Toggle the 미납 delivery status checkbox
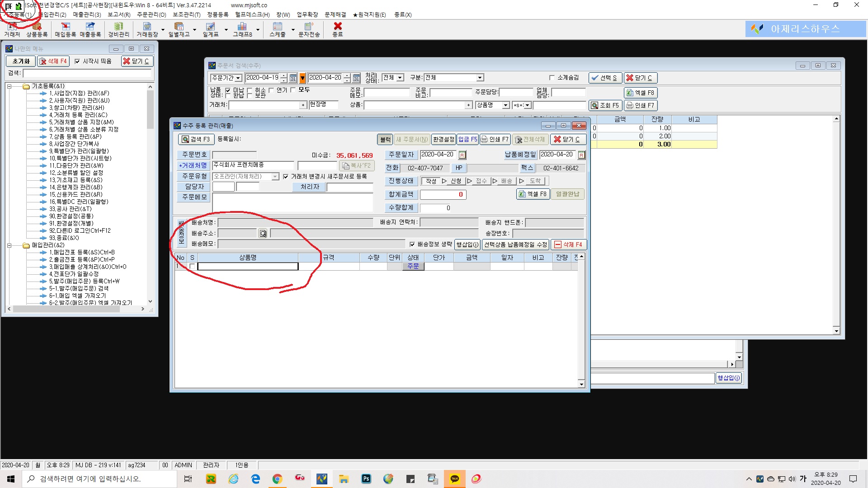Screen dimensions: 868x488 228,90
